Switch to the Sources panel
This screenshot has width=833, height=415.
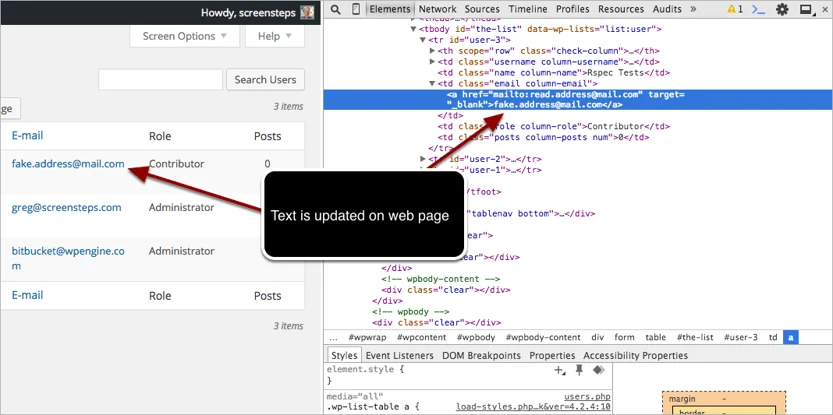[x=482, y=9]
